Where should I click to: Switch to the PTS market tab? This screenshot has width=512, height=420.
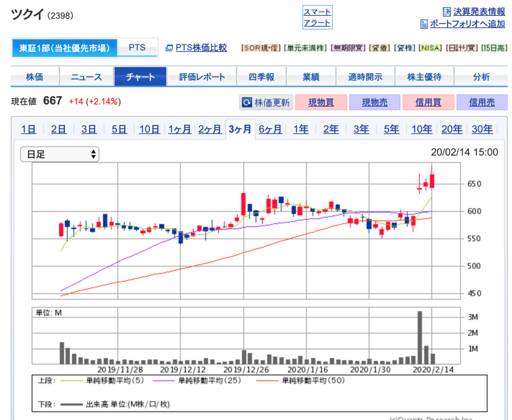pos(137,48)
